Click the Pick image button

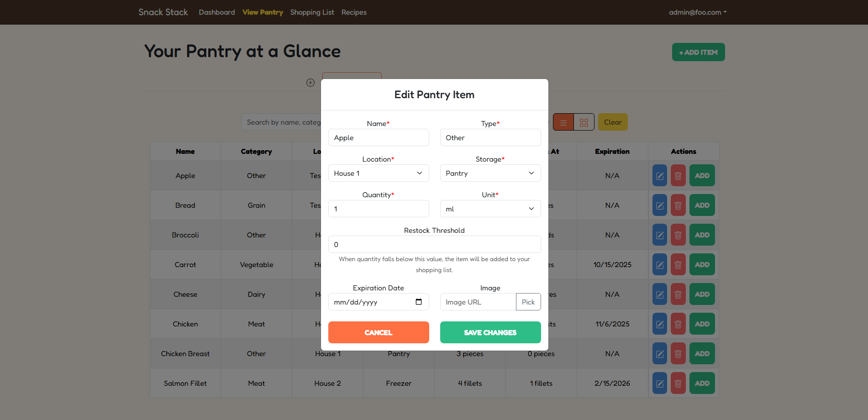pos(528,302)
